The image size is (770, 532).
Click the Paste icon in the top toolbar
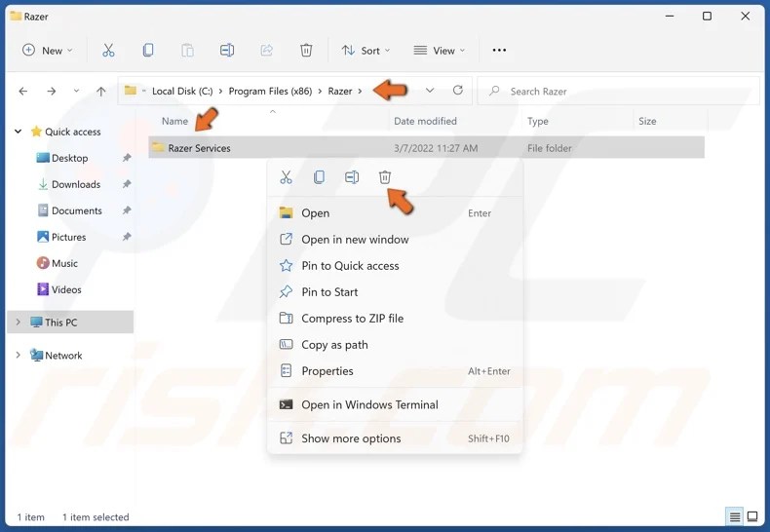pos(187,50)
